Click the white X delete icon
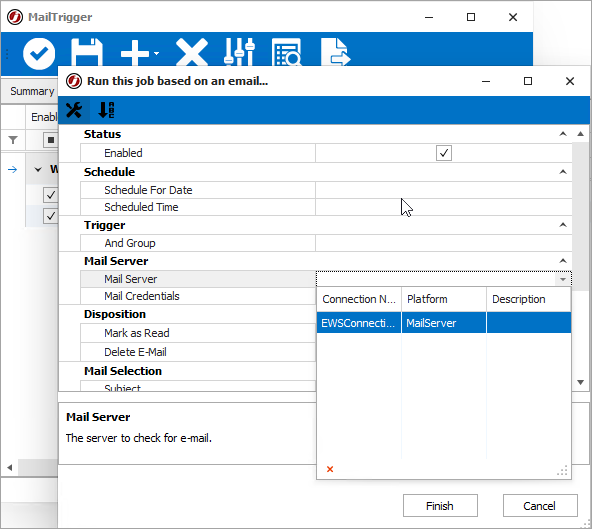Image resolution: width=592 pixels, height=529 pixels. pos(192,52)
